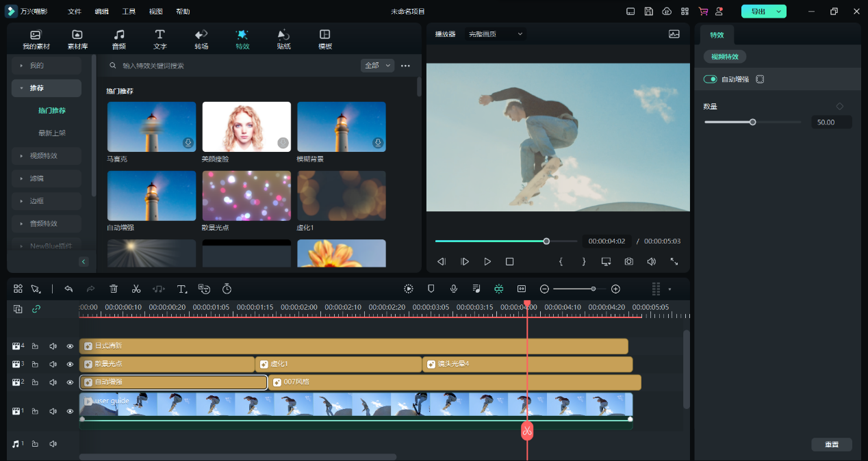The image size is (868, 461).
Task: Click the shopping cart icon in title bar
Action: click(x=703, y=12)
